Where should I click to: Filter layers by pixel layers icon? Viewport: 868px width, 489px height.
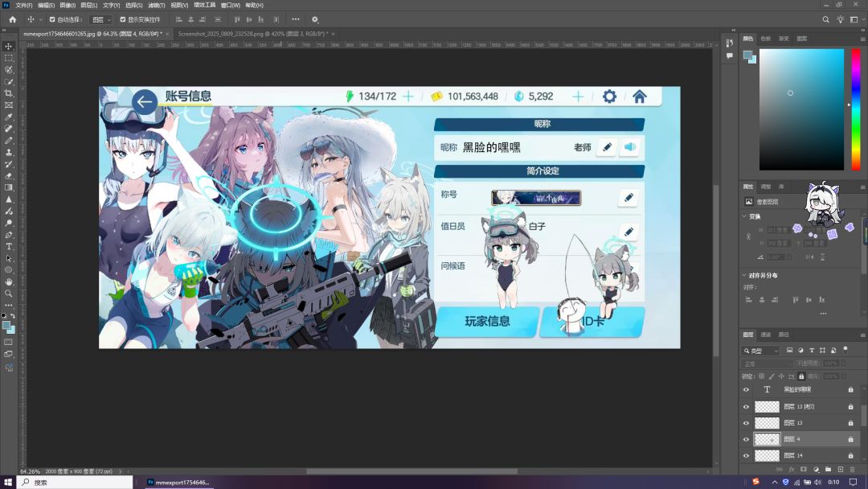point(789,351)
